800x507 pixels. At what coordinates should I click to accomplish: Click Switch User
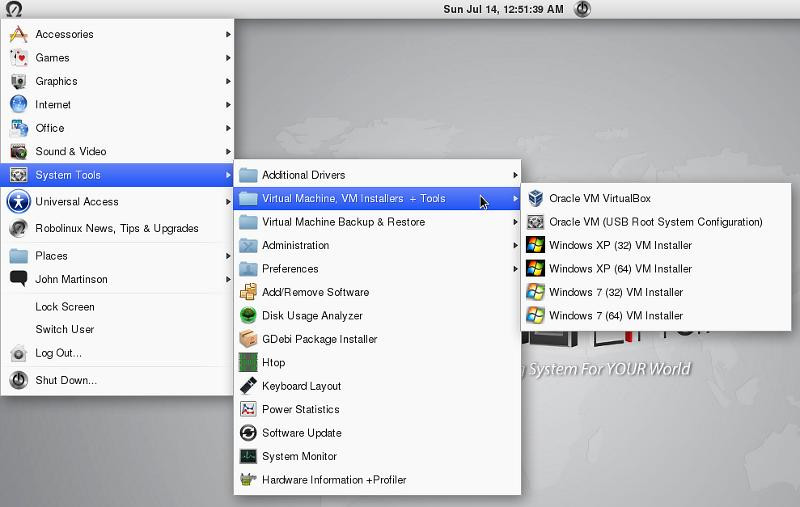click(117, 329)
